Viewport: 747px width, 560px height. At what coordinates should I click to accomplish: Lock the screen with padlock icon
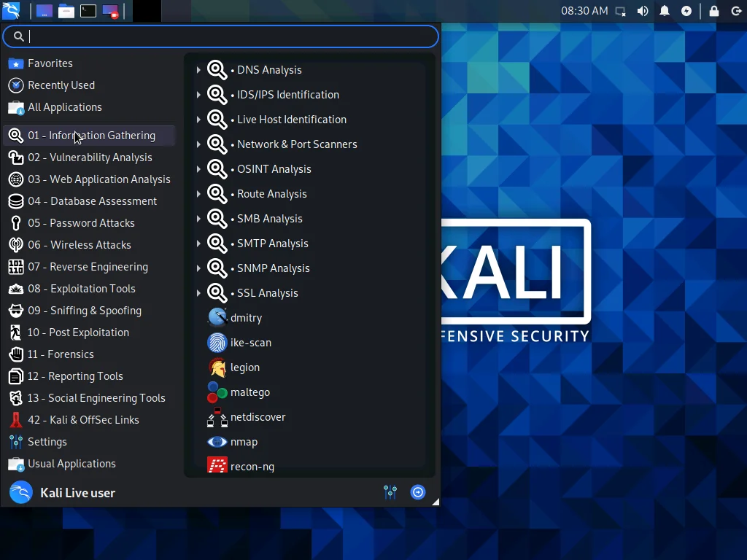pos(714,11)
